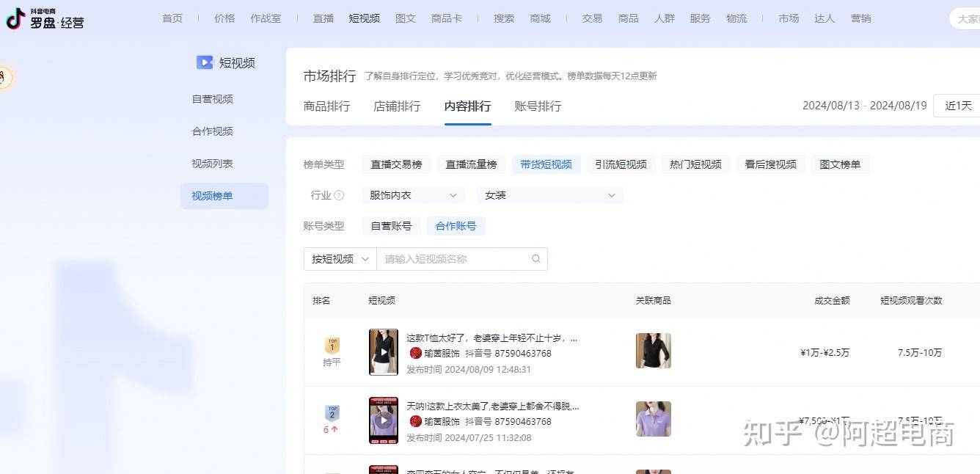Switch to the 商品排行 tab
Image resolution: width=980 pixels, height=474 pixels.
click(x=327, y=106)
